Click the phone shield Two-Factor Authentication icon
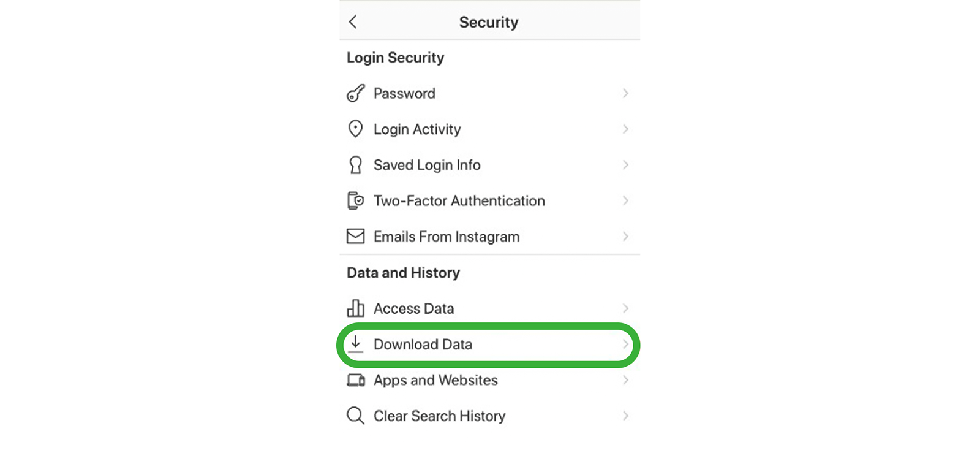This screenshot has width=980, height=453. 355,200
